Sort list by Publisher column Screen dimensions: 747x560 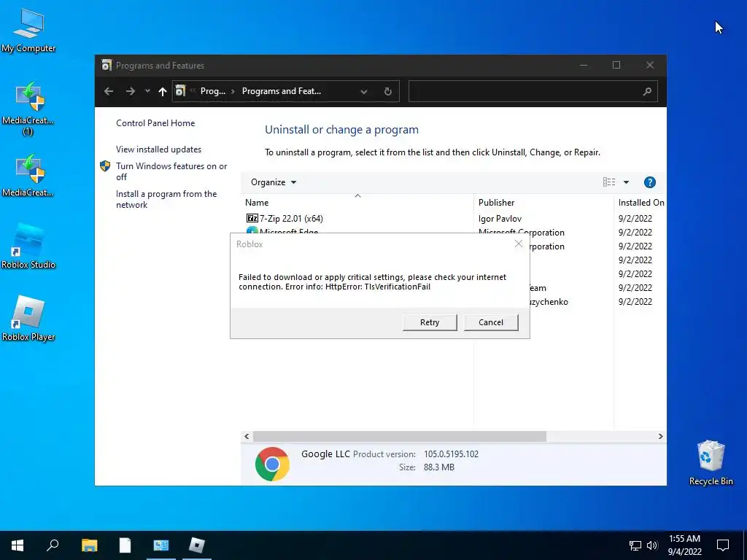(x=543, y=203)
